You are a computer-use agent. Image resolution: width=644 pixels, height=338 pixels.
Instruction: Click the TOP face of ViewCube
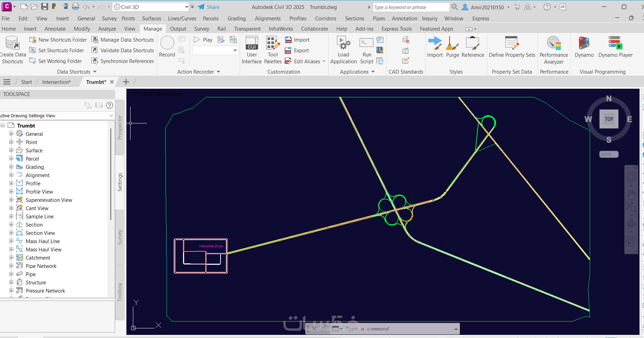609,119
